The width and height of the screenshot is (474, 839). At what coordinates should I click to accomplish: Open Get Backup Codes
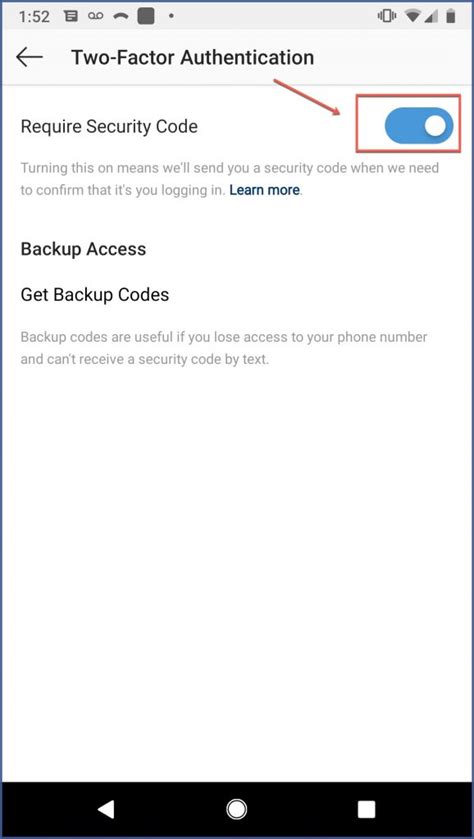[95, 294]
